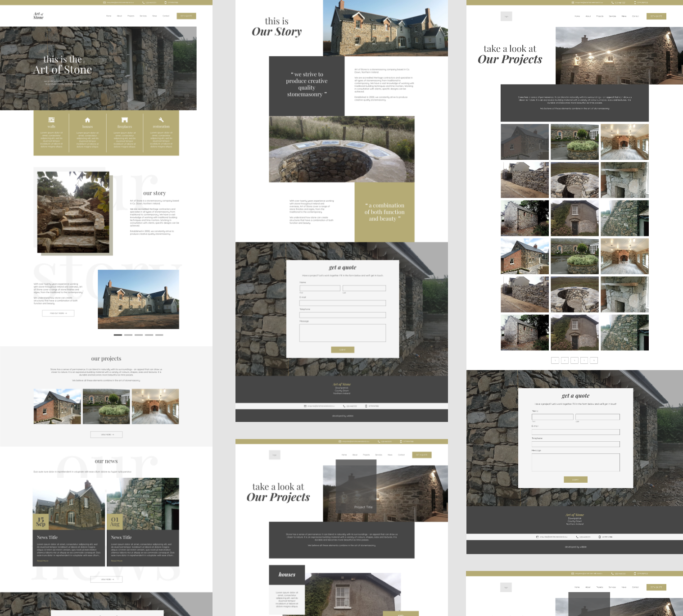Click phone icon in Our Story page footer

pyautogui.click(x=344, y=406)
